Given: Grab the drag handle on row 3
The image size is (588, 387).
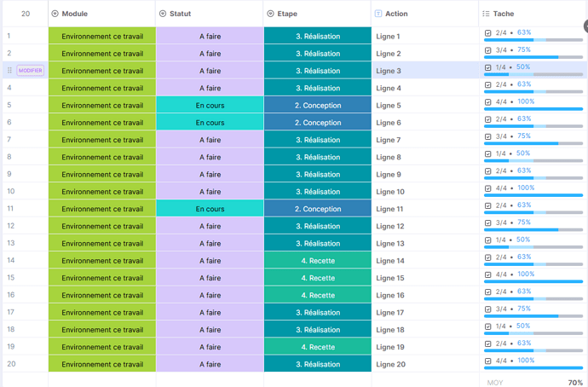Looking at the screenshot, I should (9, 71).
